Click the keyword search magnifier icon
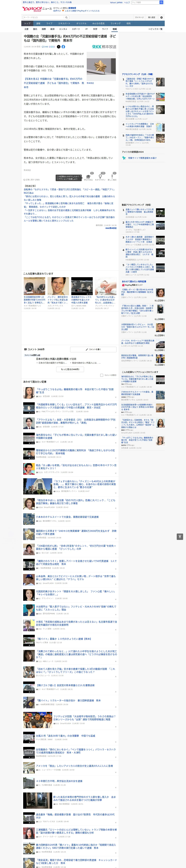This screenshot has width=186, height=868. 66,18
